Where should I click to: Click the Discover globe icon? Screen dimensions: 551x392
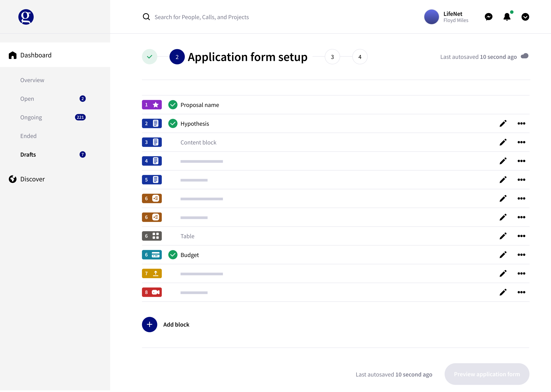point(13,179)
